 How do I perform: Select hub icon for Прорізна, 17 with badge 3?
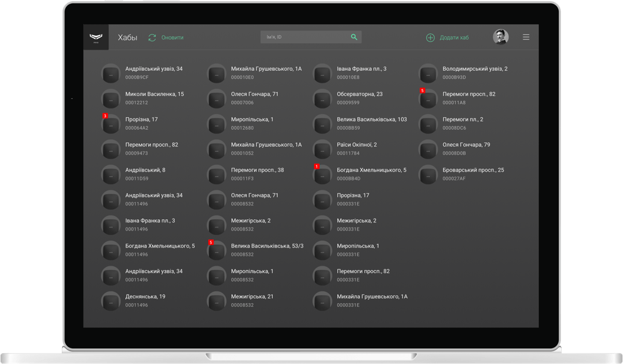tap(111, 125)
